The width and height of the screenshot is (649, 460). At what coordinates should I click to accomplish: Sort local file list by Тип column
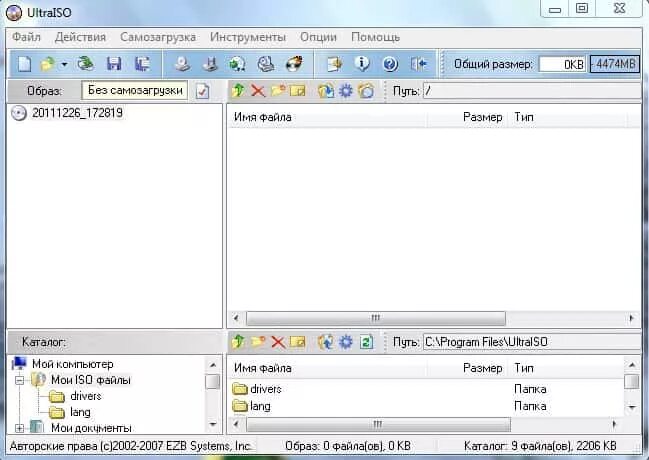pyautogui.click(x=567, y=368)
